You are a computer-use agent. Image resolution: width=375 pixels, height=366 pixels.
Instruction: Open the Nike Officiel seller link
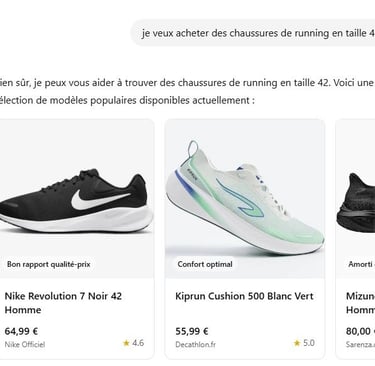pyautogui.click(x=25, y=344)
